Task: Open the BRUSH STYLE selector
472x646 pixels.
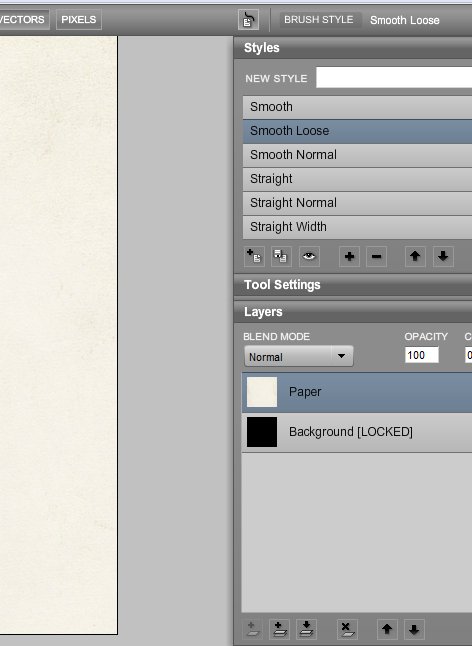Action: [x=319, y=20]
